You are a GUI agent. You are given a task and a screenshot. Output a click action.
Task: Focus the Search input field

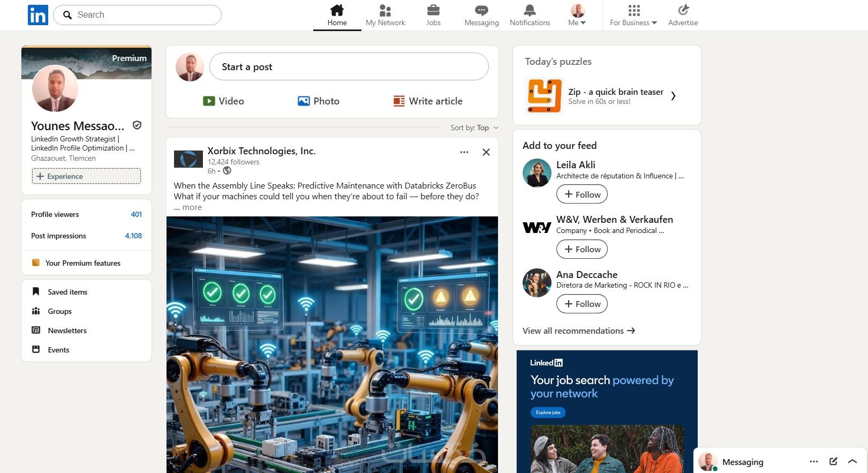(138, 15)
